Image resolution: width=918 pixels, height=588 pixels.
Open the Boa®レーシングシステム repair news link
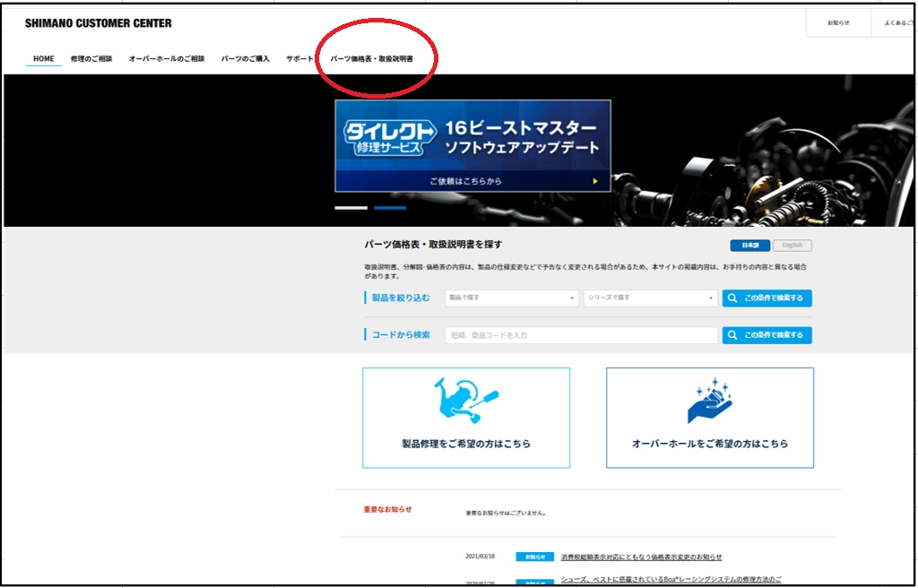click(x=671, y=579)
